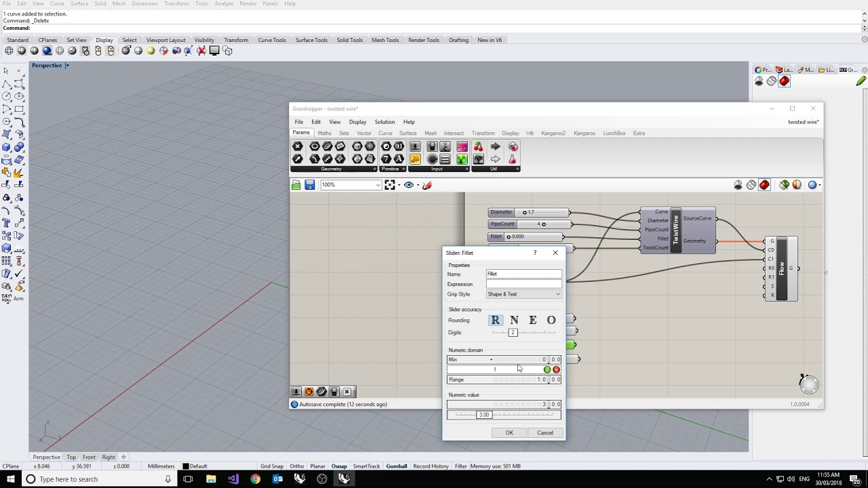This screenshot has width=868, height=488.
Task: Toggle Osnap in status bar
Action: [x=339, y=466]
